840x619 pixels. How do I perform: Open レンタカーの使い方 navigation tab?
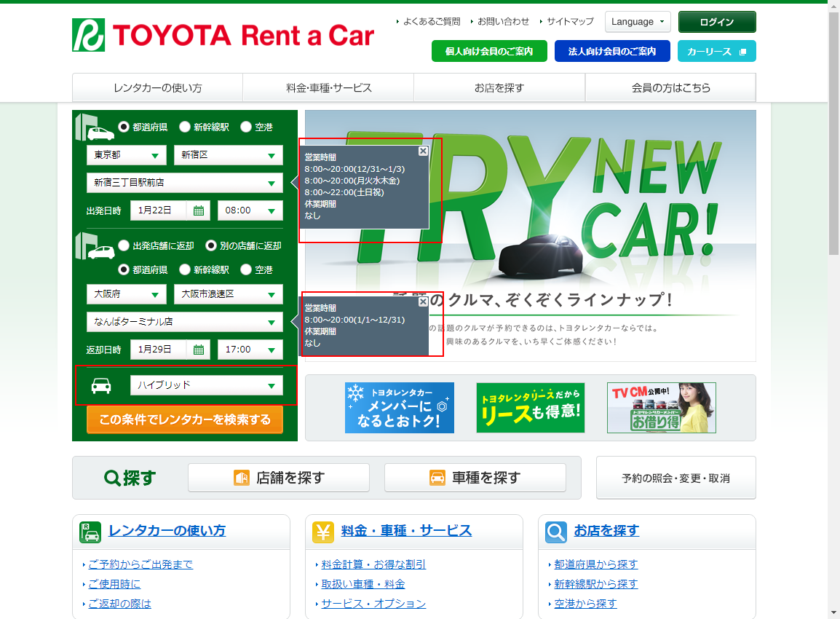click(157, 88)
